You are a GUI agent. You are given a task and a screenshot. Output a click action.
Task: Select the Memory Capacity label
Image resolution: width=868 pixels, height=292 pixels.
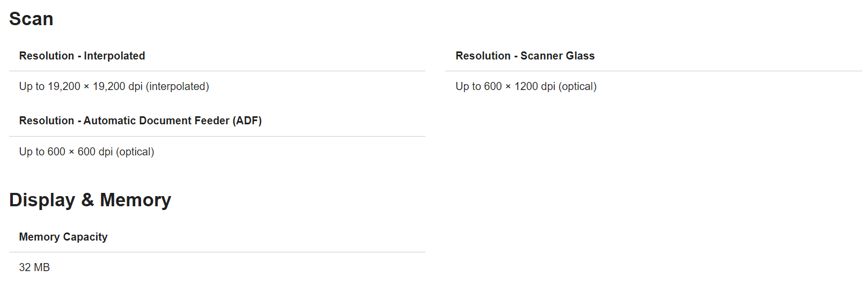(x=63, y=237)
